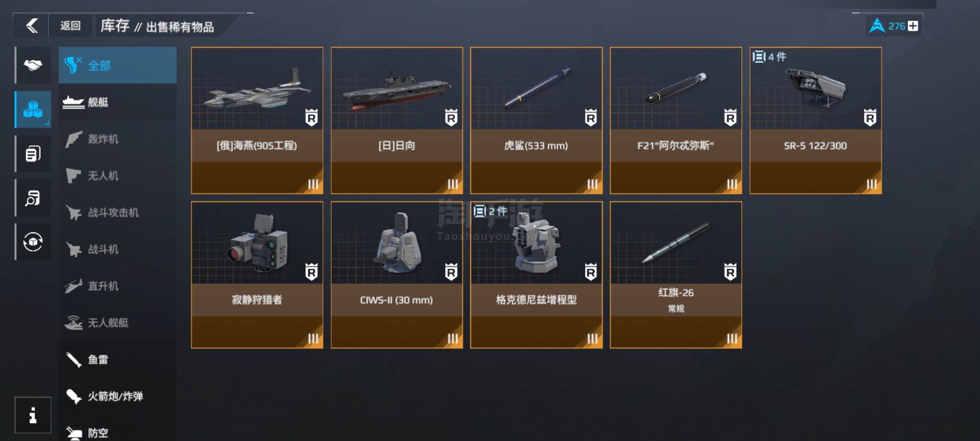The width and height of the screenshot is (980, 441).
Task: Select the blue cubes inventory icon
Action: [x=33, y=109]
